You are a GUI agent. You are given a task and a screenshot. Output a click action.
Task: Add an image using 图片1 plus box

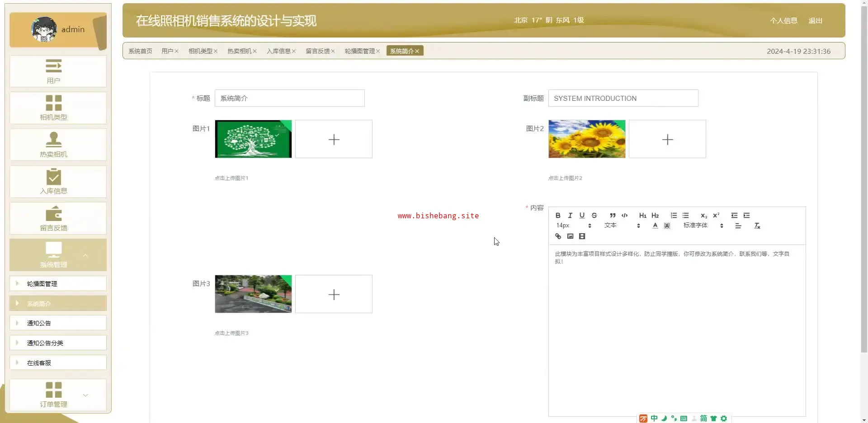point(334,139)
